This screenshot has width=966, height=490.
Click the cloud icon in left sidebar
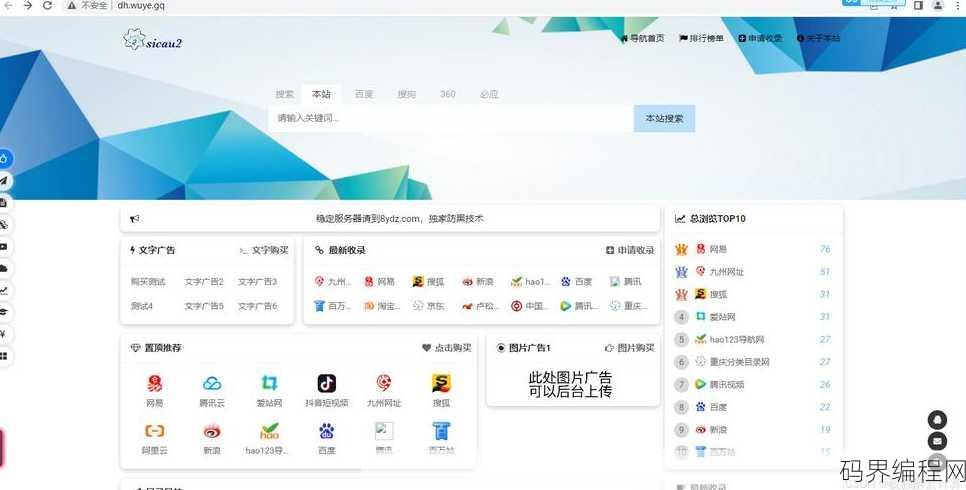(x=4, y=269)
